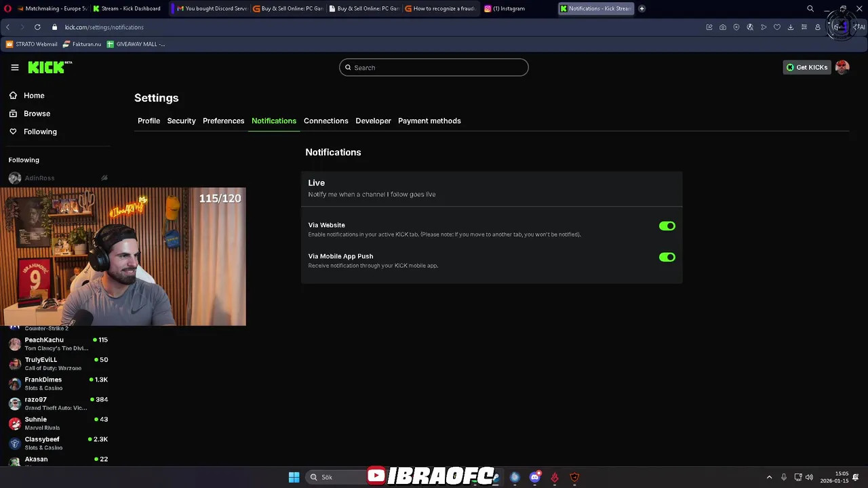Open the Security settings tab
This screenshot has height=488, width=868.
click(181, 121)
